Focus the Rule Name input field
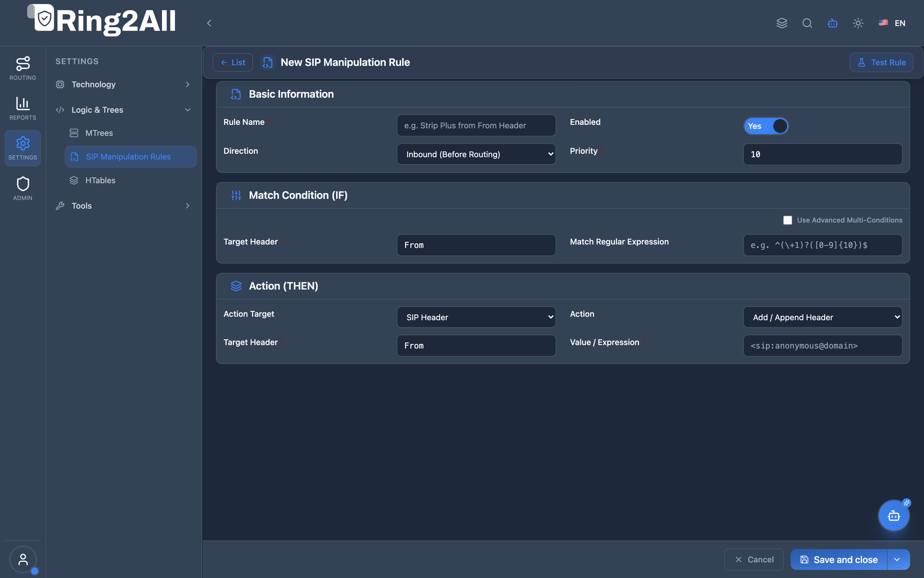The width and height of the screenshot is (924, 578). click(476, 125)
